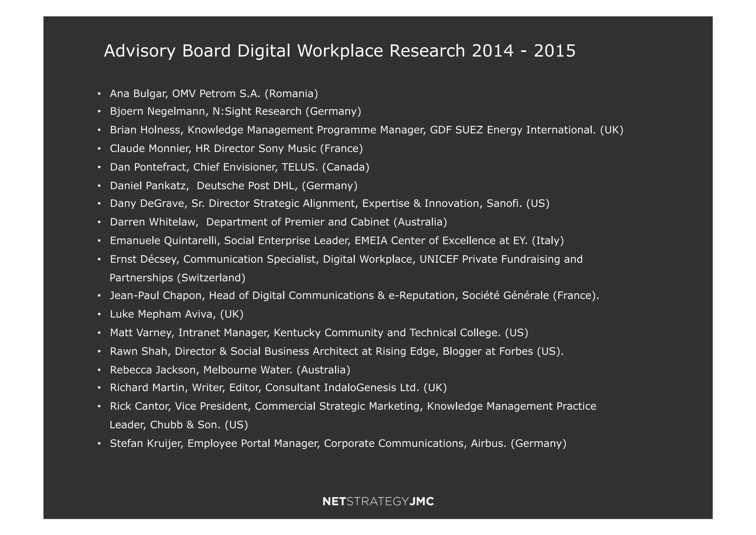
Task: Click Dany DeGrave Sanofi entry
Action: pyautogui.click(x=329, y=204)
